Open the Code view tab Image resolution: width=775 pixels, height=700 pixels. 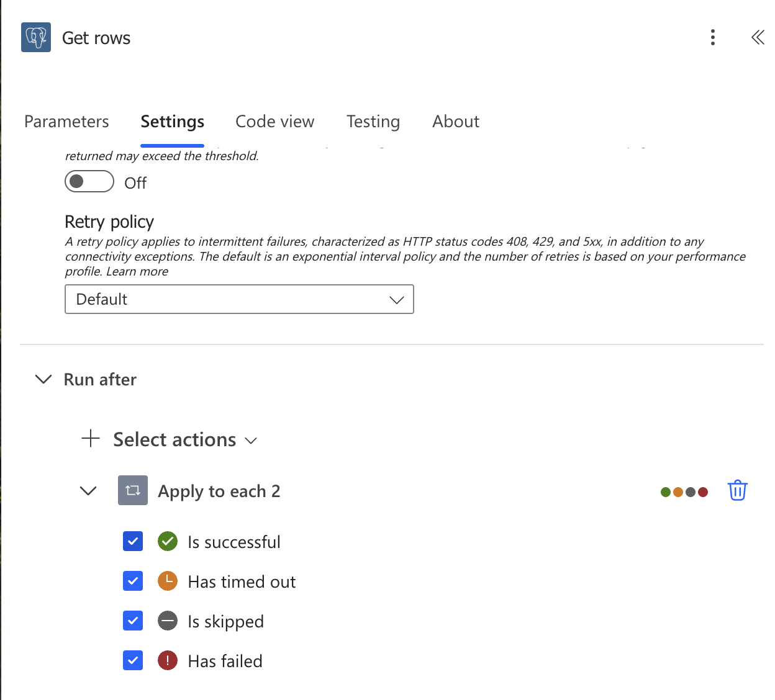[x=275, y=122]
